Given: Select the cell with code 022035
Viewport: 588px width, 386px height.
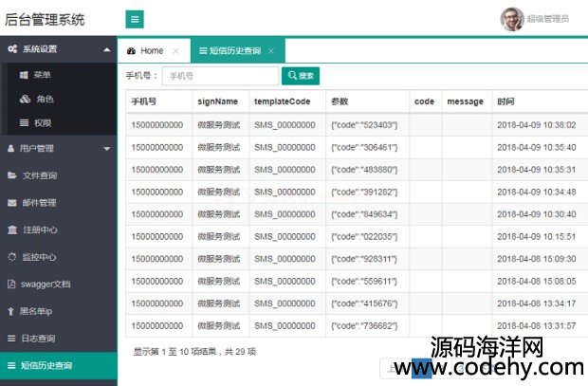Looking at the screenshot, I should point(367,237).
